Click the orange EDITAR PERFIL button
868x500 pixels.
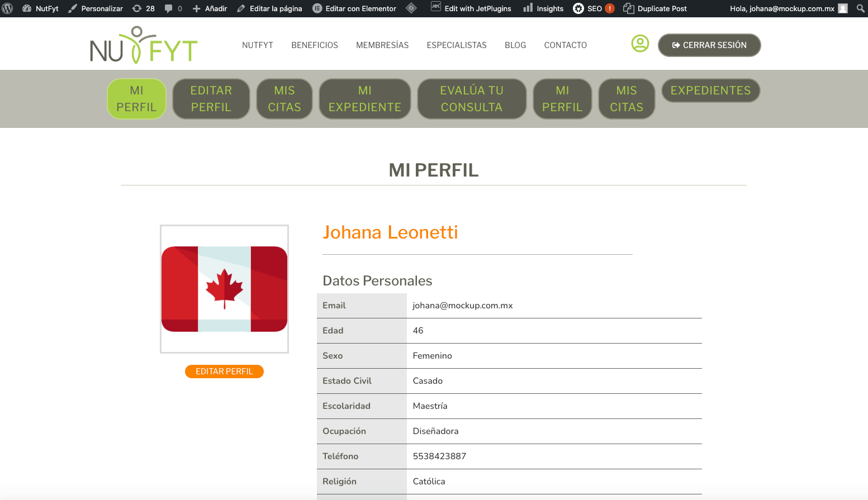pos(224,372)
